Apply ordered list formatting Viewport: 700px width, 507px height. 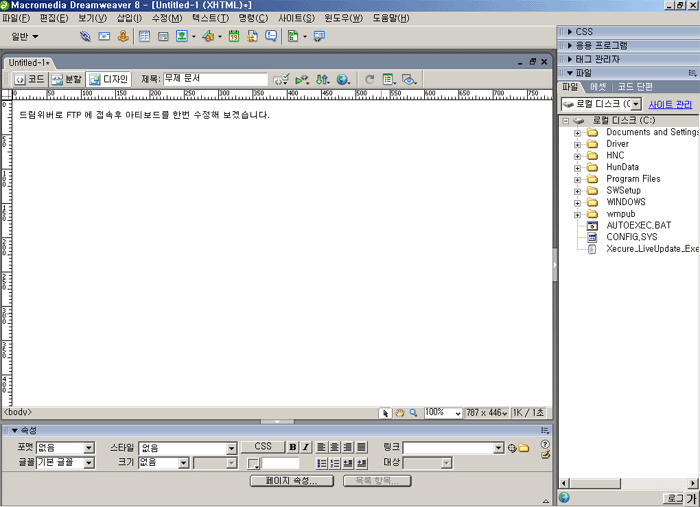tap(335, 463)
